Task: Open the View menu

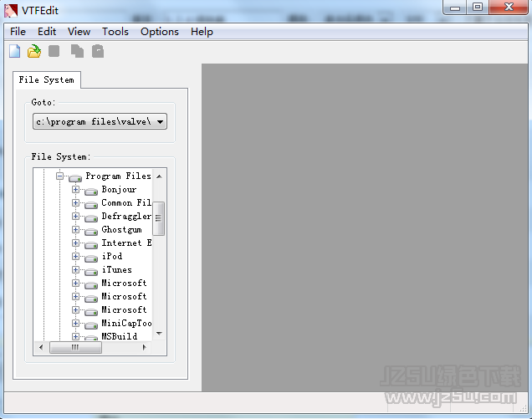Action: pyautogui.click(x=79, y=32)
